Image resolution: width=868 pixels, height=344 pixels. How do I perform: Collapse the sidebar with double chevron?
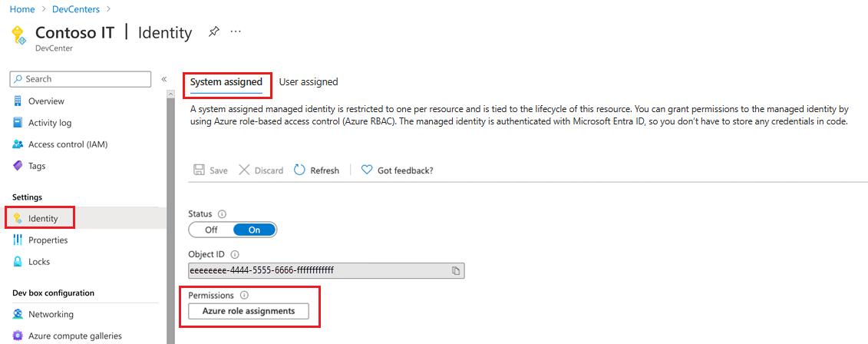[x=163, y=79]
